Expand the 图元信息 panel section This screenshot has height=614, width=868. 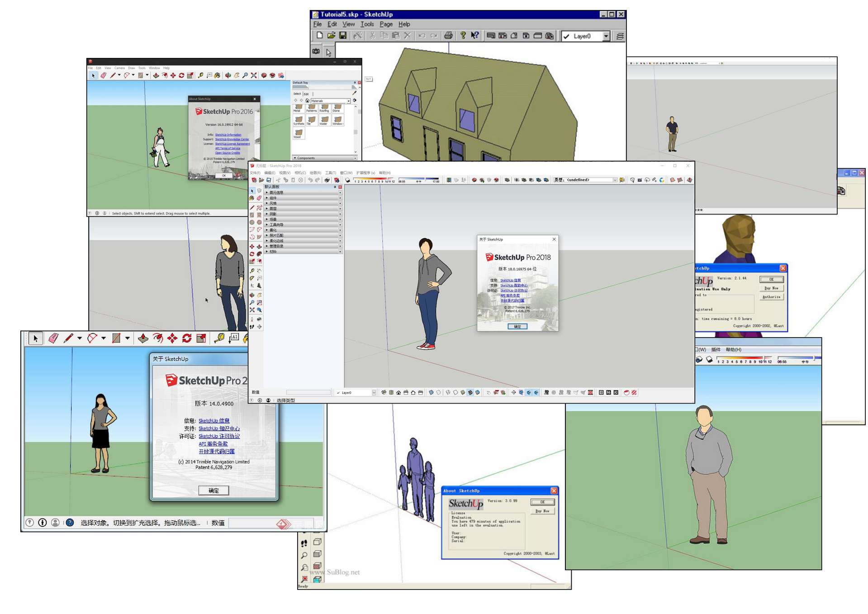[267, 193]
